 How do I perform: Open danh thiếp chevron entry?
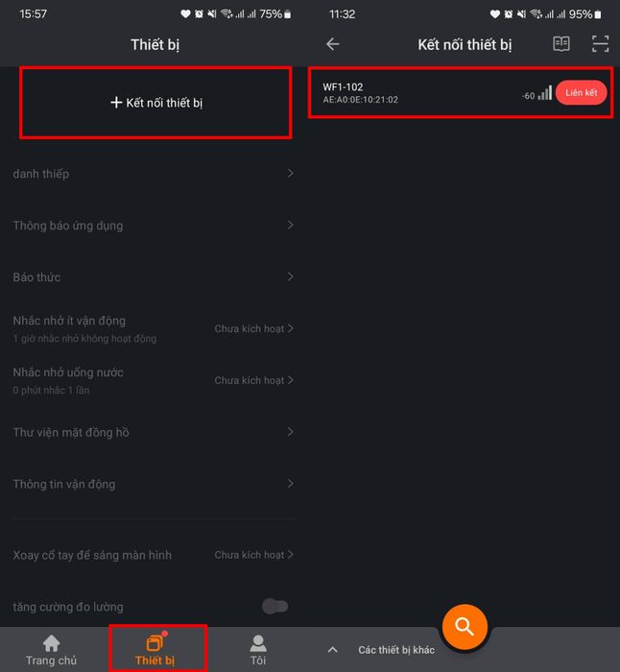(x=153, y=174)
